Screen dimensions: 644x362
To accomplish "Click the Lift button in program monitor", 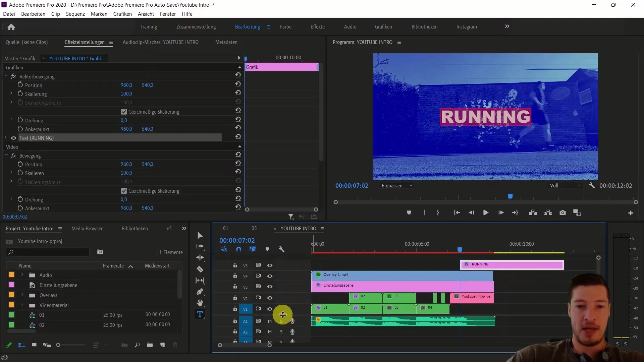I will [533, 213].
